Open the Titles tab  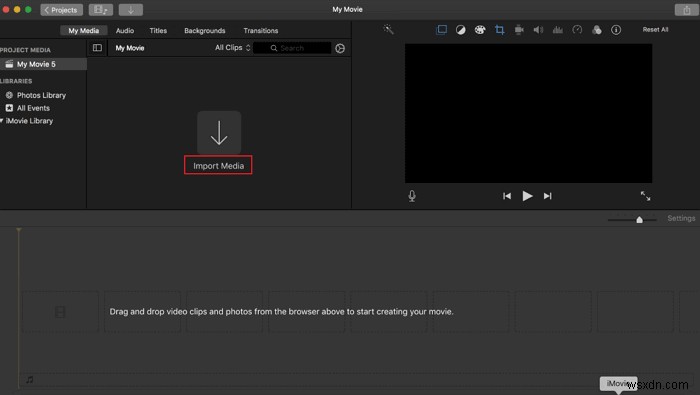pyautogui.click(x=158, y=30)
